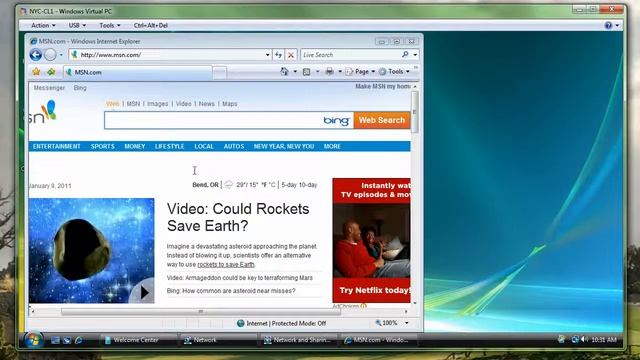
Task: Open Armageddon terraforming Mars video link
Action: tap(240, 278)
